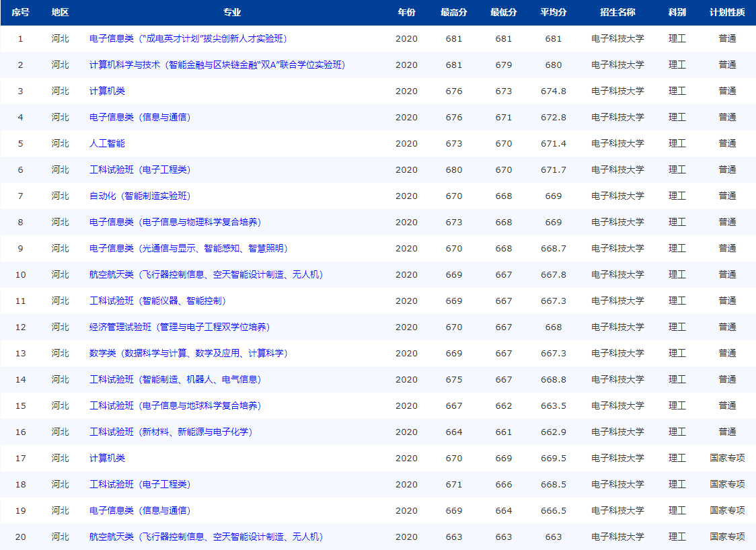The image size is (756, 550).
Task: Click year 2020 in row 11
Action: tap(406, 301)
